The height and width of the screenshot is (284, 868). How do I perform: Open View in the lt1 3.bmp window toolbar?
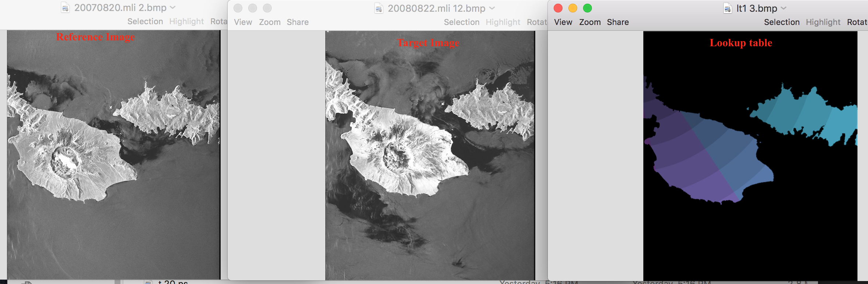click(563, 22)
